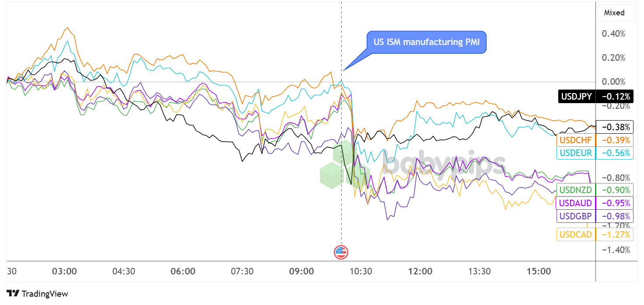This screenshot has height=305, width=644.
Task: Click the TradingView logo
Action: pos(37,294)
